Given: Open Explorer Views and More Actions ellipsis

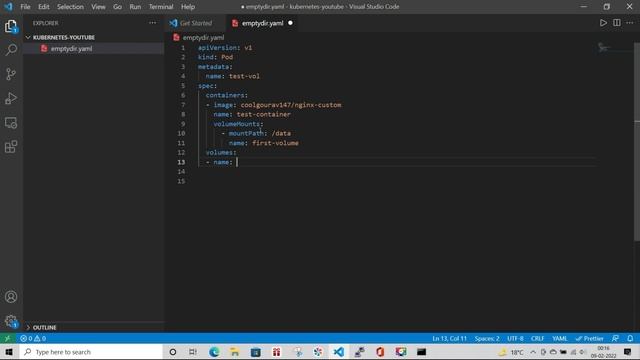Looking at the screenshot, I should 153,23.
